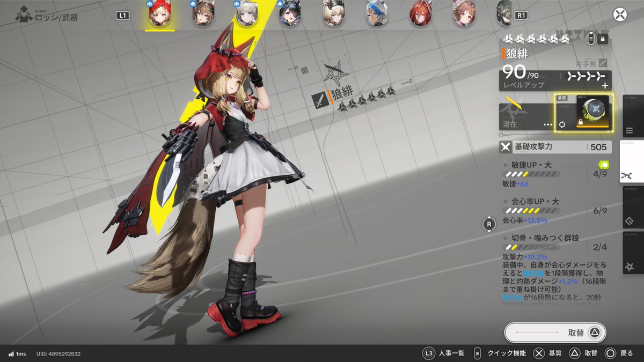
Task: Click the 会心率UP・大 skill title
Action: tap(535, 202)
